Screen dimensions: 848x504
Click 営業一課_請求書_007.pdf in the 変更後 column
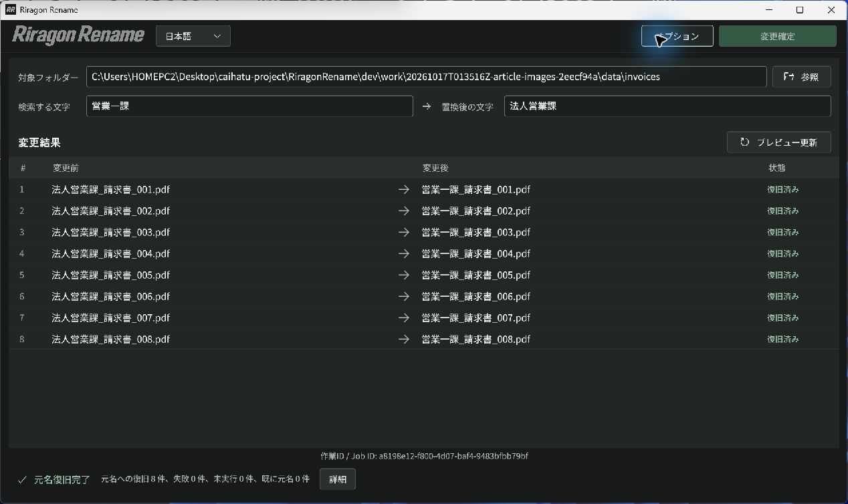pos(476,318)
